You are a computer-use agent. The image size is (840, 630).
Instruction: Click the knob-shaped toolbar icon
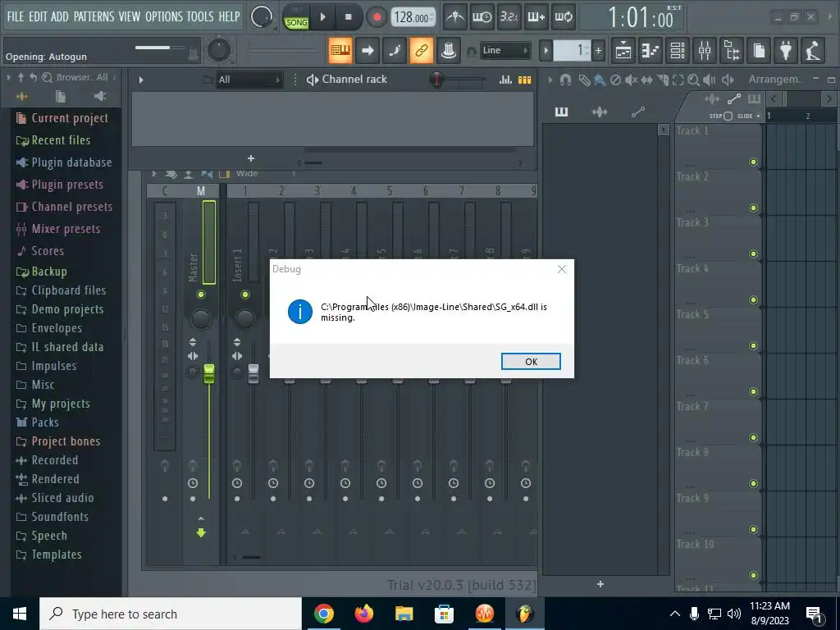449,50
